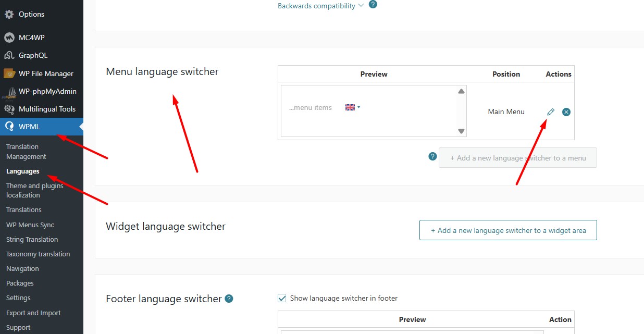644x334 pixels.
Task: Open the UK flag language dropdown in preview
Action: coord(353,107)
